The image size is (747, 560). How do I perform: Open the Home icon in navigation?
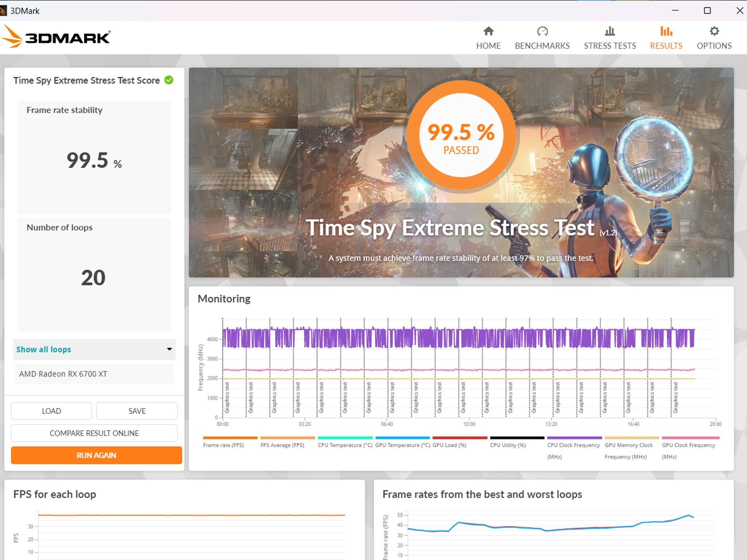488,31
